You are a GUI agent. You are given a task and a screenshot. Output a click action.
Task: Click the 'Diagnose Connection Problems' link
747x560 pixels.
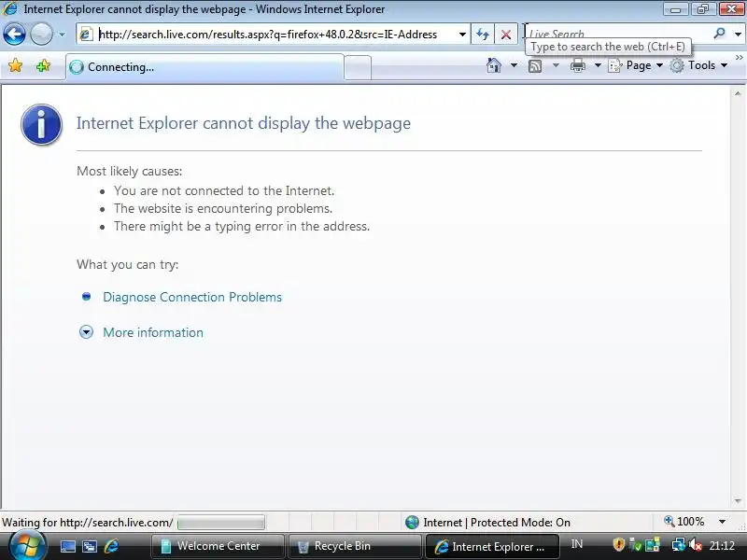point(192,297)
